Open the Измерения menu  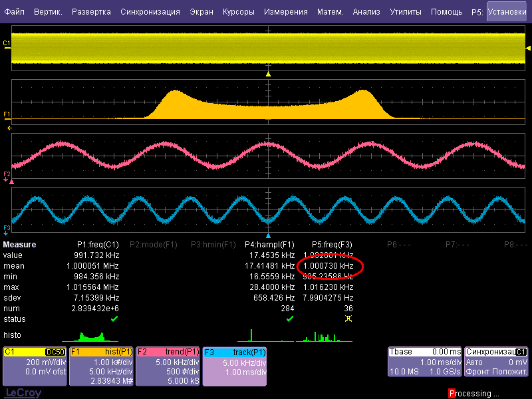[285, 12]
